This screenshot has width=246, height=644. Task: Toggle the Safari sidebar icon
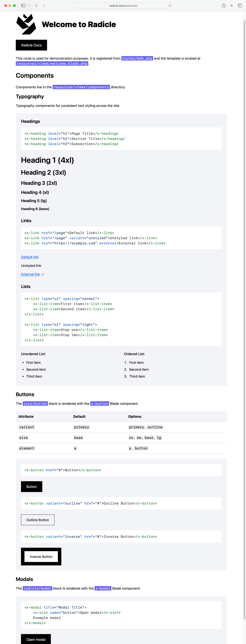click(x=23, y=6)
